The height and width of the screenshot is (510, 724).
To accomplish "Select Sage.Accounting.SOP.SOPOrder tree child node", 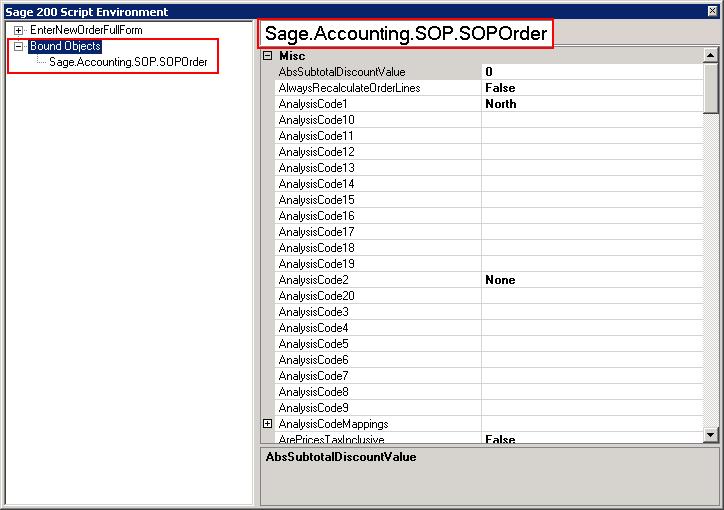I will pos(128,62).
